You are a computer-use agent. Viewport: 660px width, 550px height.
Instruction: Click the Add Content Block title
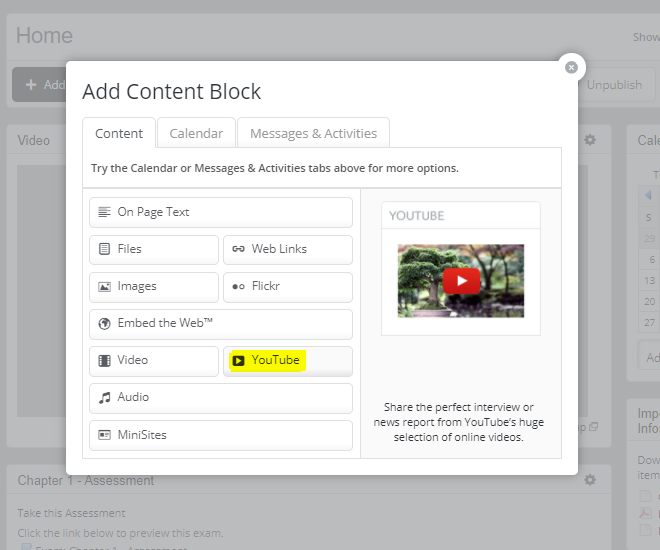point(171,92)
